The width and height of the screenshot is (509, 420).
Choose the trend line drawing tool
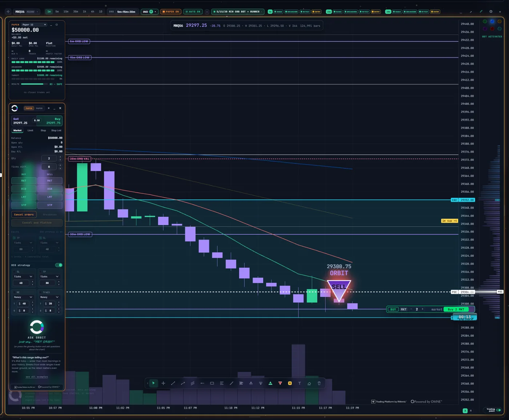173,383
